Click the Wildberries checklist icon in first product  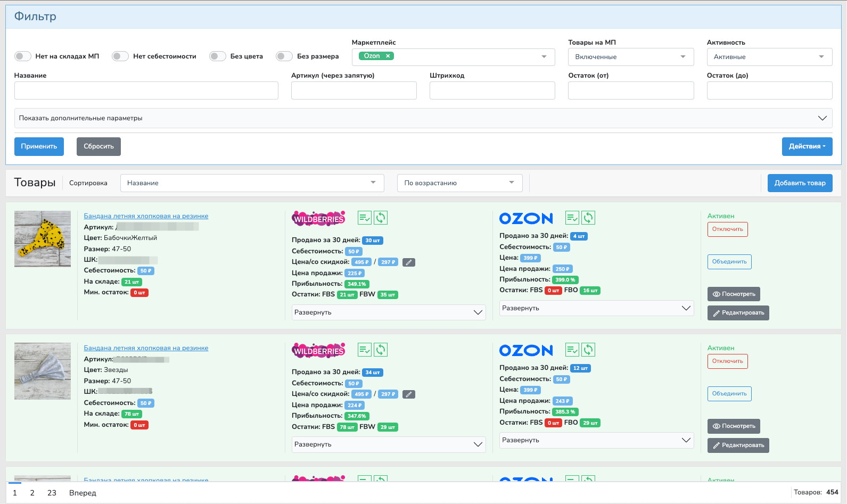point(365,218)
